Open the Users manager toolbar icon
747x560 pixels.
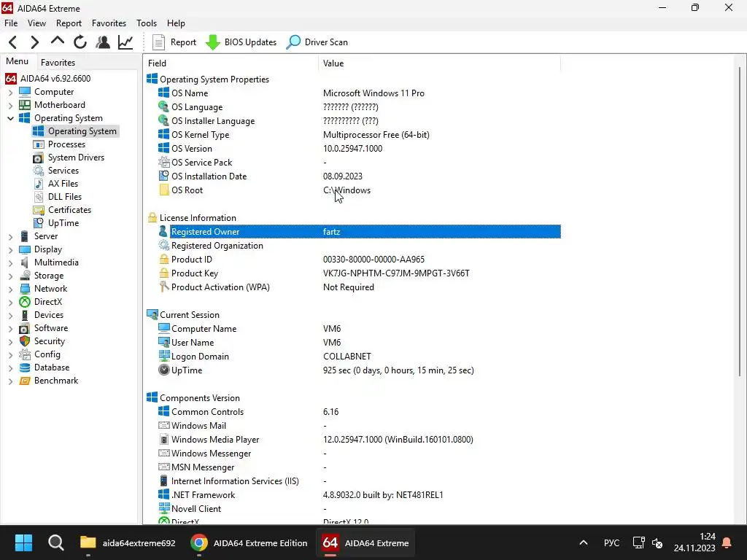click(x=102, y=42)
